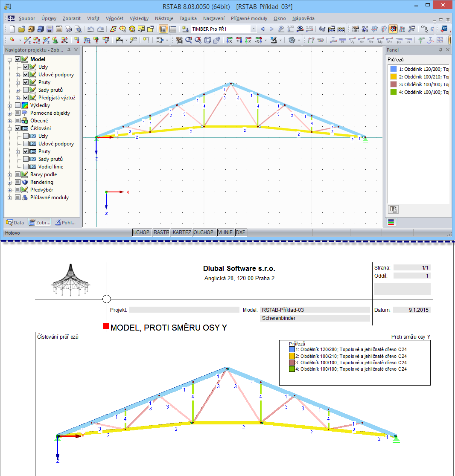Enable Vodicí linie numbering checkbox

tap(26, 167)
